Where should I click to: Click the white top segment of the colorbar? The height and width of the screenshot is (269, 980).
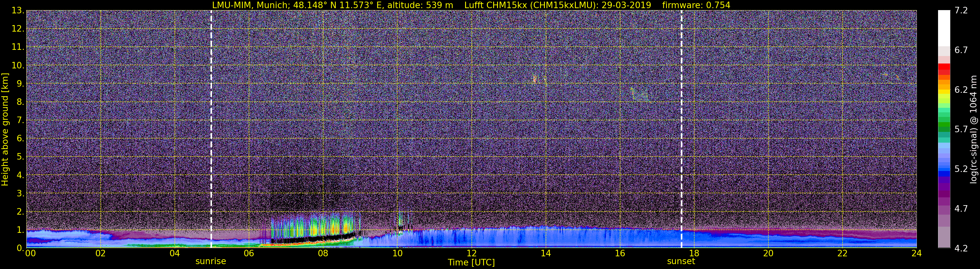tap(944, 28)
